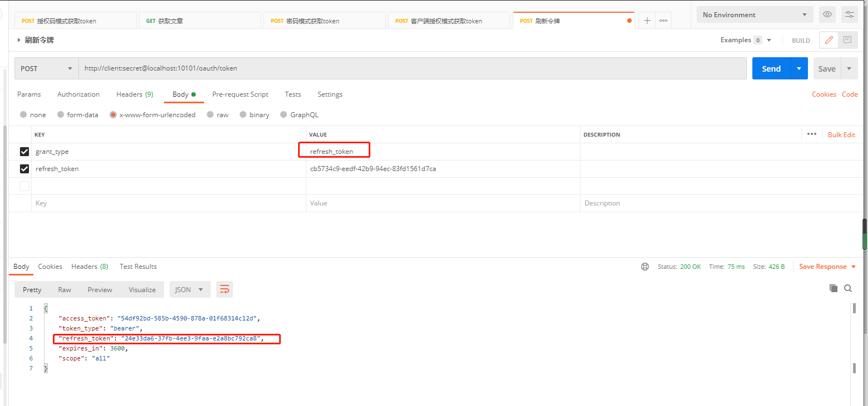
Task: Open the Authorization request tab
Action: (78, 94)
